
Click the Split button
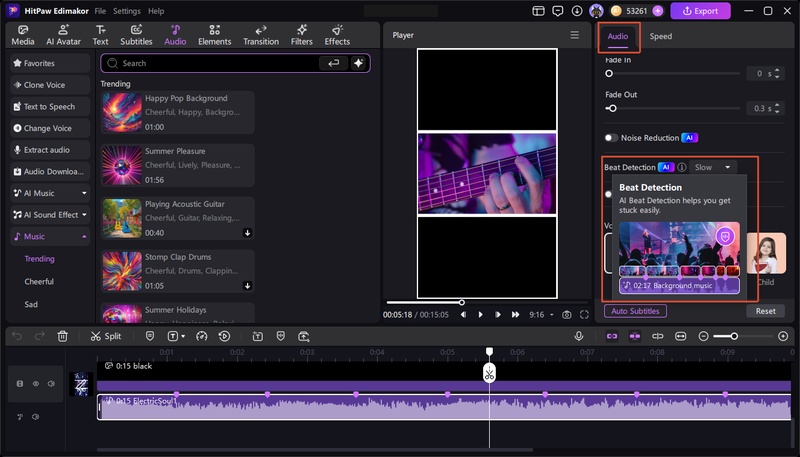tap(106, 336)
